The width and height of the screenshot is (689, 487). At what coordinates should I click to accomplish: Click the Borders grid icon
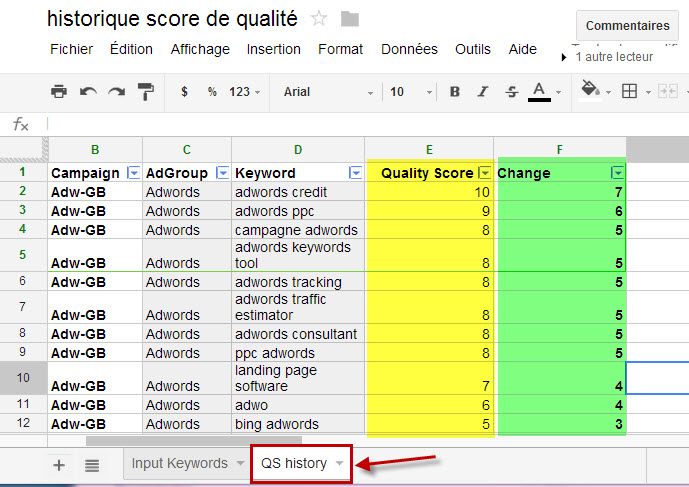click(x=629, y=91)
